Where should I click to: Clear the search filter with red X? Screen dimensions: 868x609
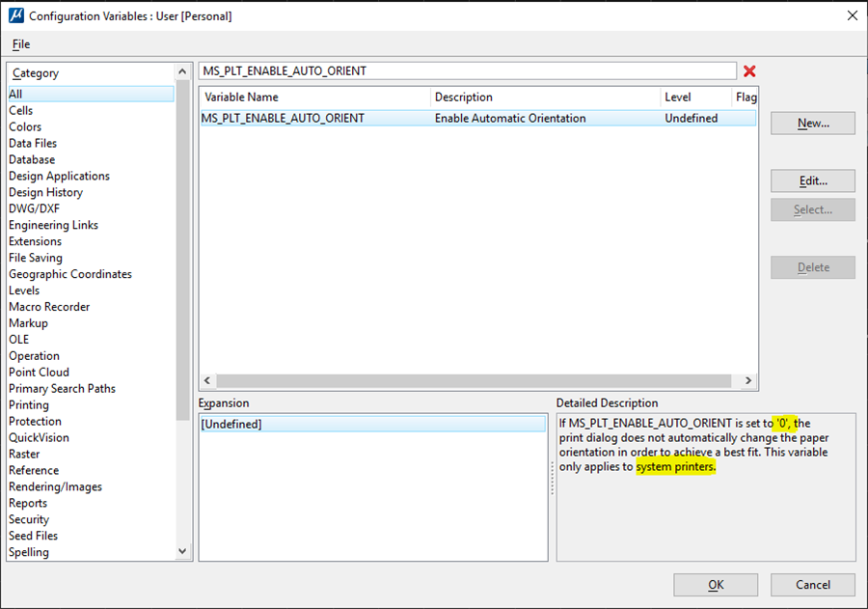pos(749,70)
